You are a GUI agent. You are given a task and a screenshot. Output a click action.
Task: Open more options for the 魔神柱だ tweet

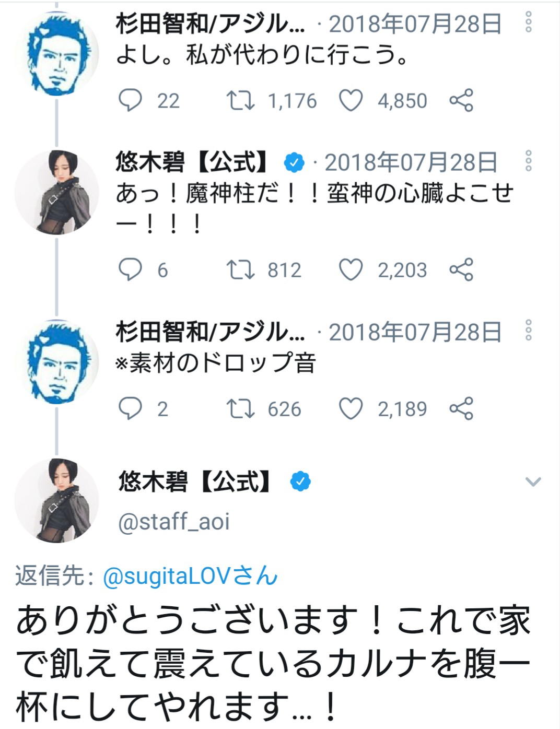529,161
